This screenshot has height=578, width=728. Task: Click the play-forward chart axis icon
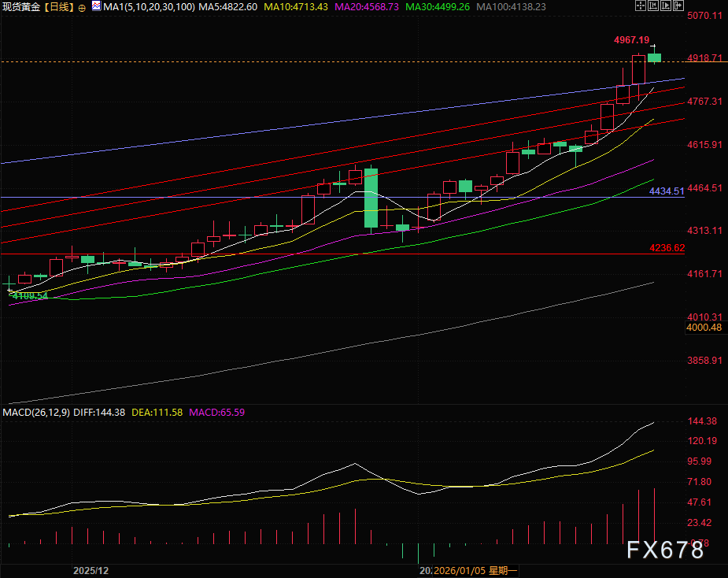coord(666,6)
